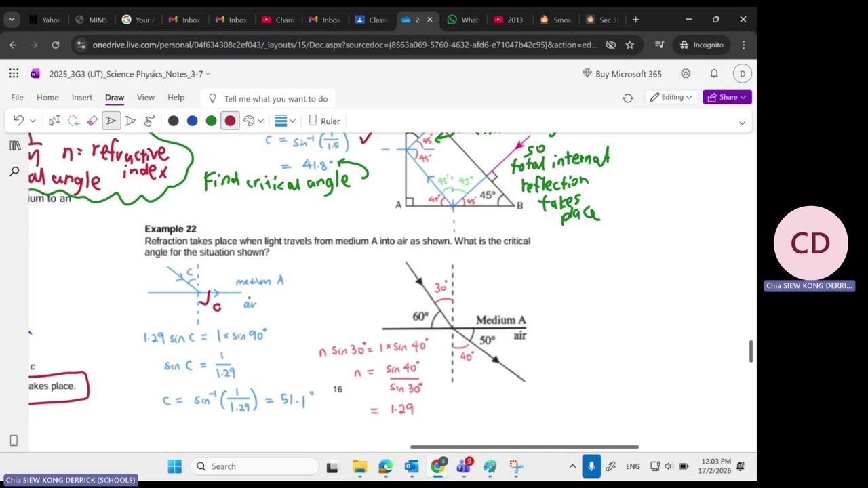
Task: Open the Microsoft 365 app launcher
Action: click(x=14, y=73)
